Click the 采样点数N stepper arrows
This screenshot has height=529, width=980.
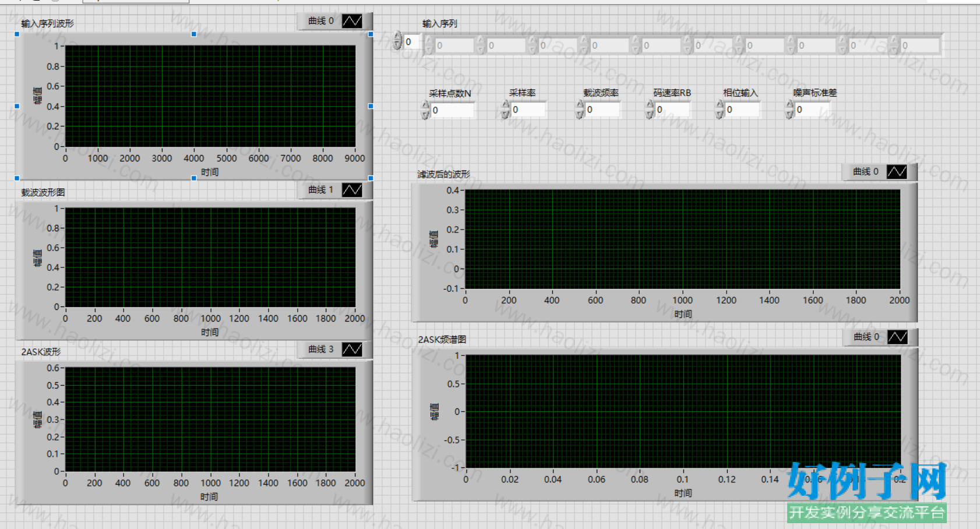pos(425,110)
